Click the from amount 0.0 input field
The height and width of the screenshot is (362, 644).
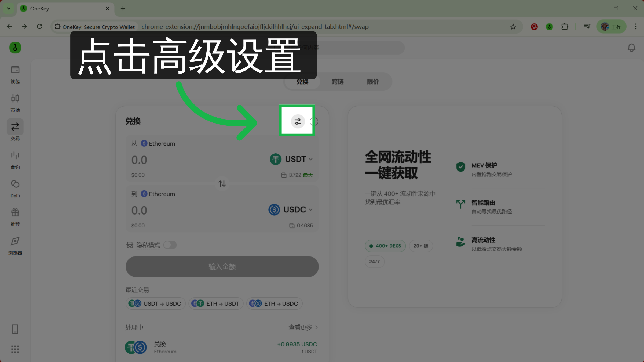(139, 160)
